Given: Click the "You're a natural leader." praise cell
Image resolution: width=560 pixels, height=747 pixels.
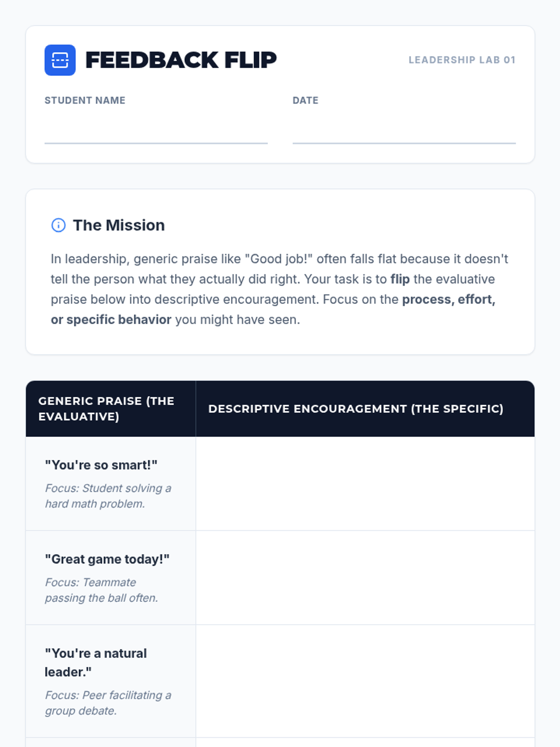Looking at the screenshot, I should 111,682.
